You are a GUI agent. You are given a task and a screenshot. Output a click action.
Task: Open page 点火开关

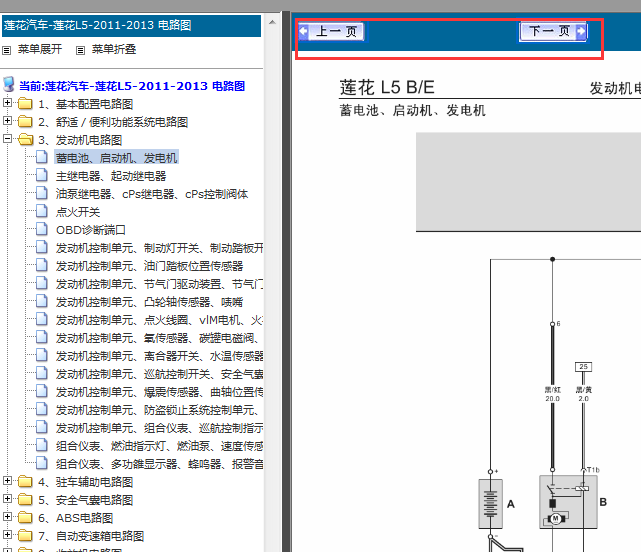[x=78, y=212]
